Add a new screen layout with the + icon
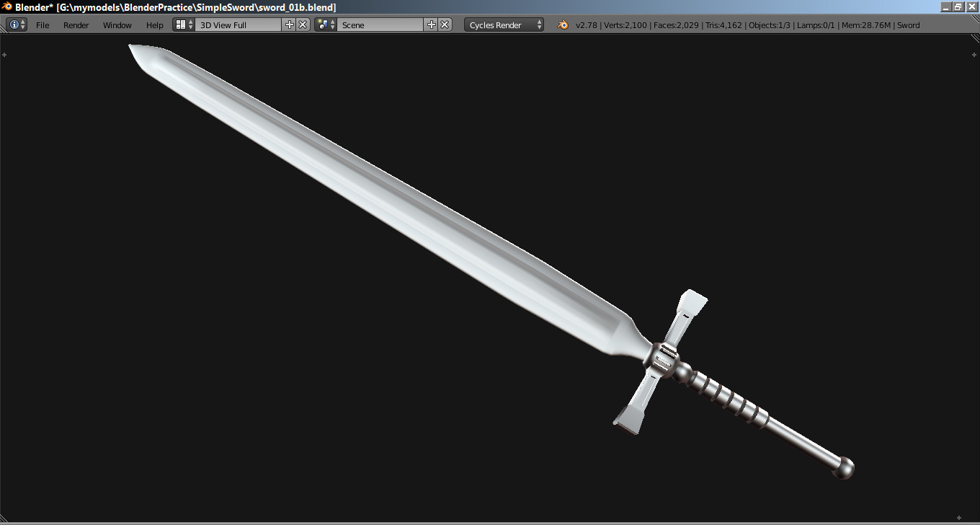980x525 pixels. (288, 25)
